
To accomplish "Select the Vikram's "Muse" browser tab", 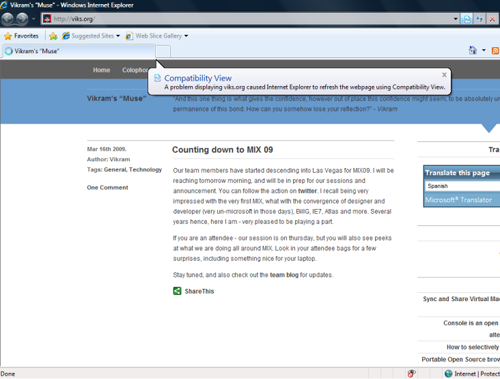I will point(78,51).
